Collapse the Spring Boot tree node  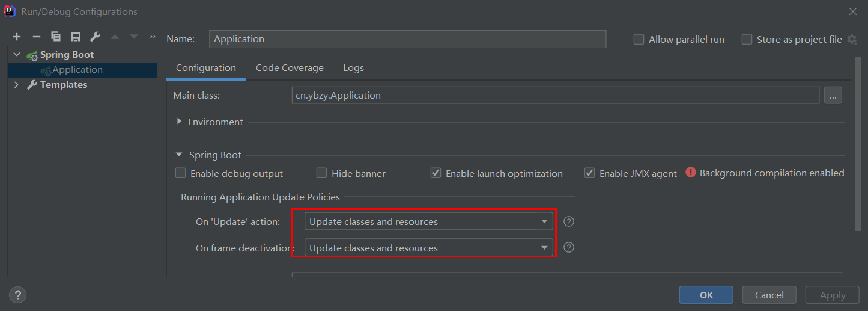point(16,54)
